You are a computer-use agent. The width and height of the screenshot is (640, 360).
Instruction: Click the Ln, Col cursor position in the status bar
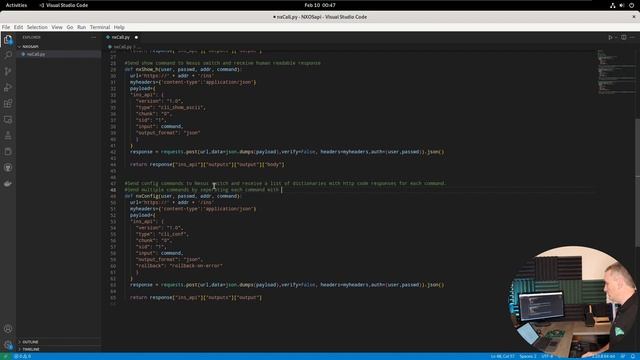point(502,356)
